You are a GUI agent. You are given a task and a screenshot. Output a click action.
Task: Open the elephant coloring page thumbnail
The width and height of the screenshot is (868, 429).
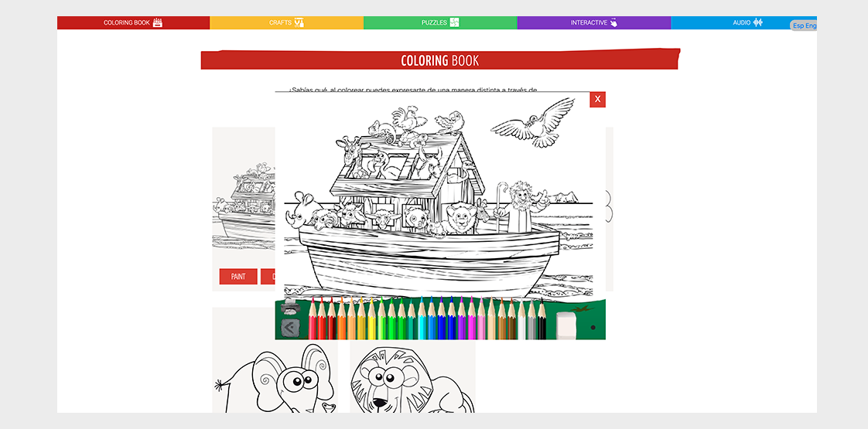coord(275,360)
